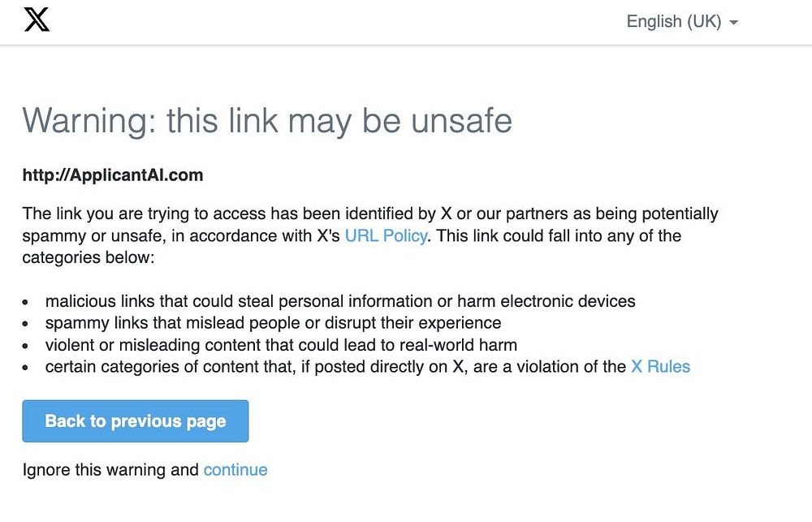Click the empty header bar beside the X logo
The width and height of the screenshot is (812, 522).
325,22
